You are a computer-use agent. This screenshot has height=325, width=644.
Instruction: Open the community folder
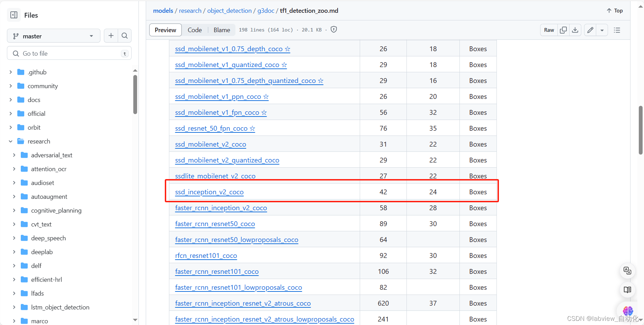point(43,86)
